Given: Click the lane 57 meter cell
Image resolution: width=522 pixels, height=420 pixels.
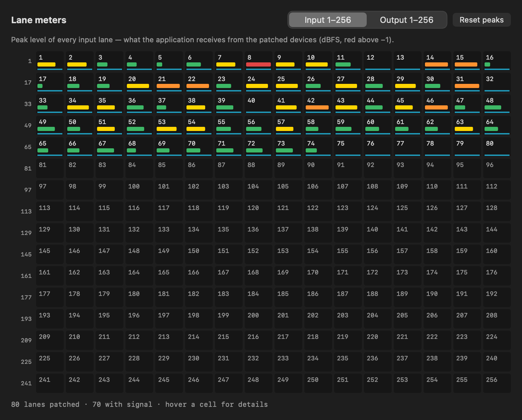Looking at the screenshot, I should [288, 126].
